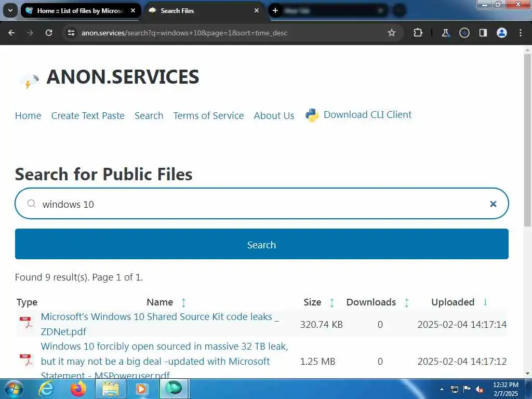Open the Extensions puzzle icon
The width and height of the screenshot is (532, 399).
pos(418,33)
